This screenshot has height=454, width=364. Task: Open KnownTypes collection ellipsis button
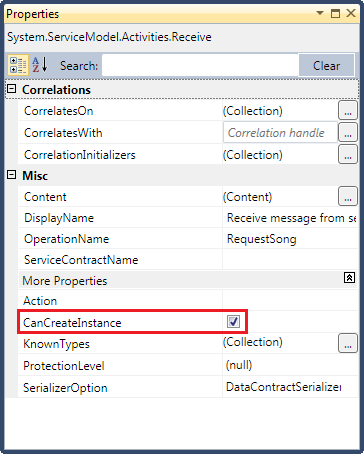tap(348, 343)
